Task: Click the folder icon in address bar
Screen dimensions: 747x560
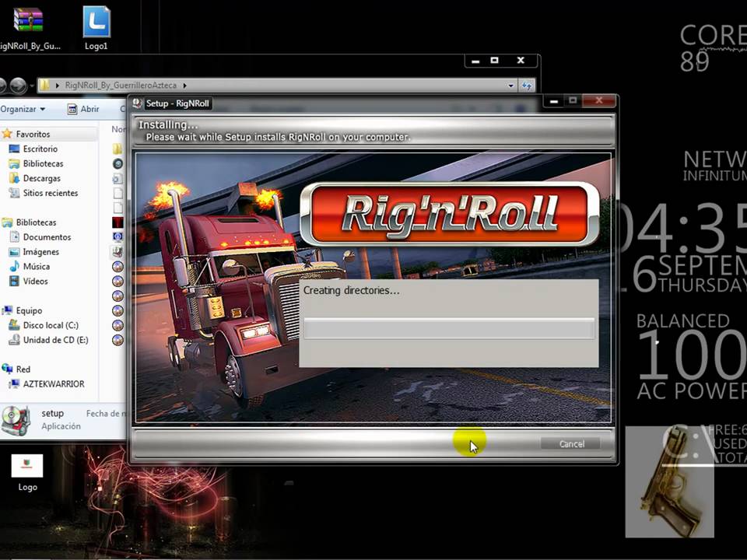Action: 44,86
